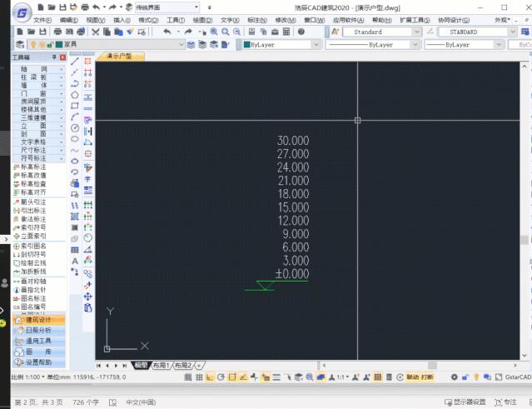The image size is (532, 409).
Task: Select the 日照分析 toolbox panel button
Action: pyautogui.click(x=39, y=330)
